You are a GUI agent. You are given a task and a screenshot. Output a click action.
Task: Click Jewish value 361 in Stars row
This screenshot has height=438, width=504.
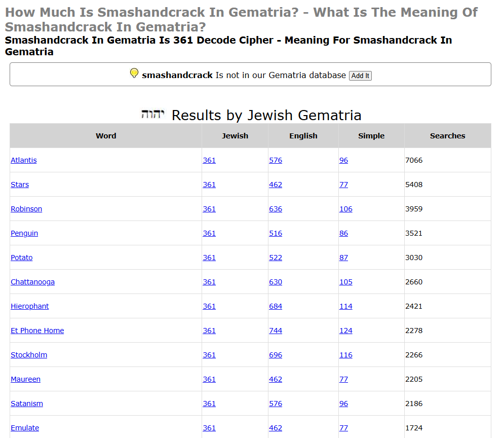[x=209, y=185]
